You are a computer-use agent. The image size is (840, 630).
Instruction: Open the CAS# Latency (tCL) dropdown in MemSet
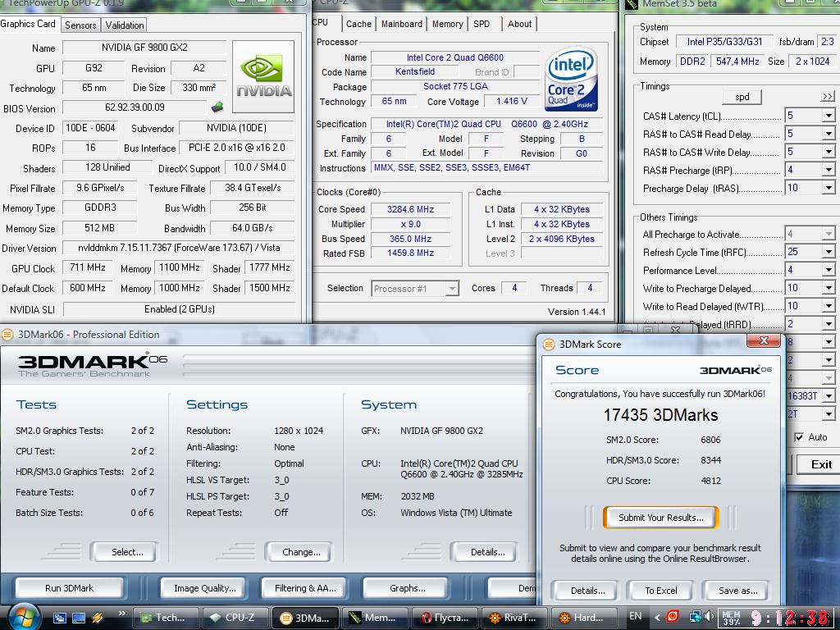point(829,116)
